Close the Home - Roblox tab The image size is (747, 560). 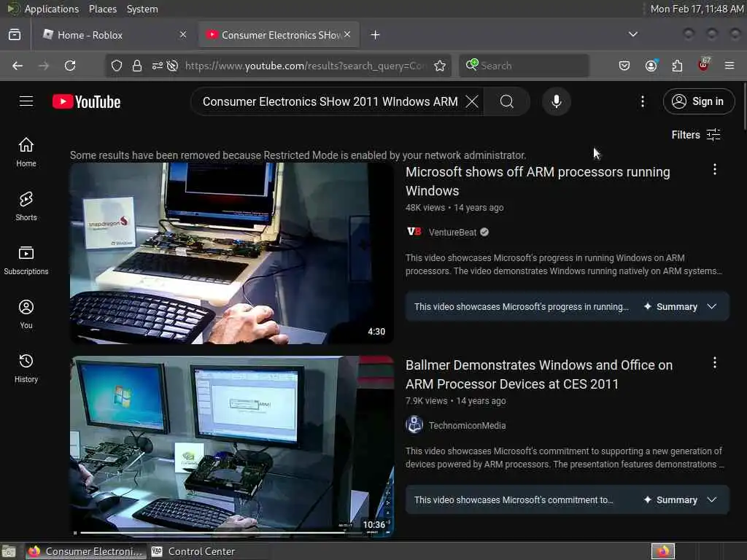pos(183,34)
